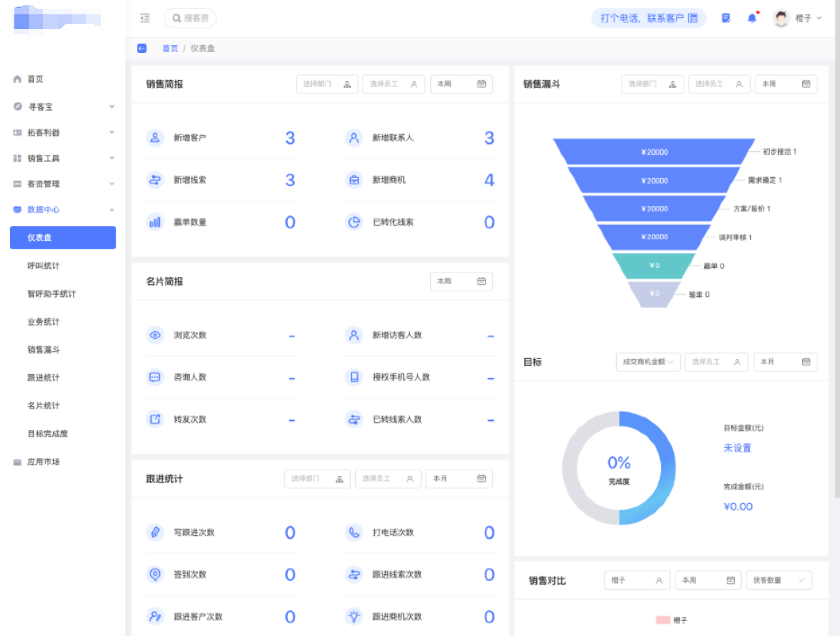Image resolution: width=840 pixels, height=636 pixels.
Task: Click the blue back arrow in breadcrumb
Action: (142, 48)
